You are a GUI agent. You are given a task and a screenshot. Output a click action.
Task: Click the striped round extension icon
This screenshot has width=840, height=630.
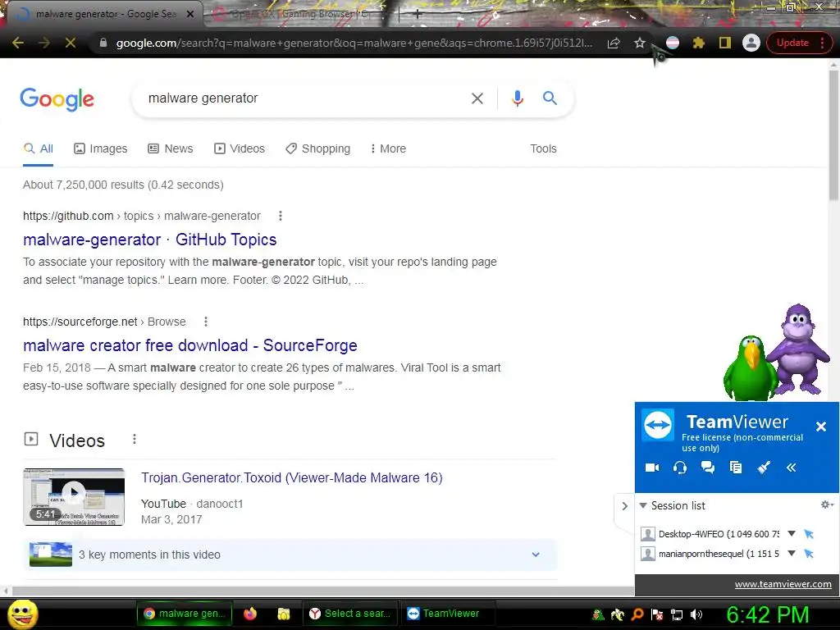tap(673, 43)
